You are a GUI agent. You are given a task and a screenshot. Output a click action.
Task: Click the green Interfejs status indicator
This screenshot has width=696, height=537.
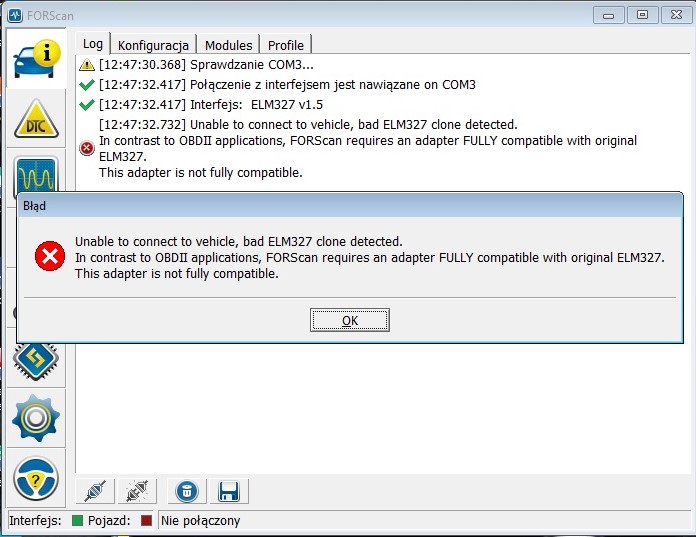click(x=78, y=521)
